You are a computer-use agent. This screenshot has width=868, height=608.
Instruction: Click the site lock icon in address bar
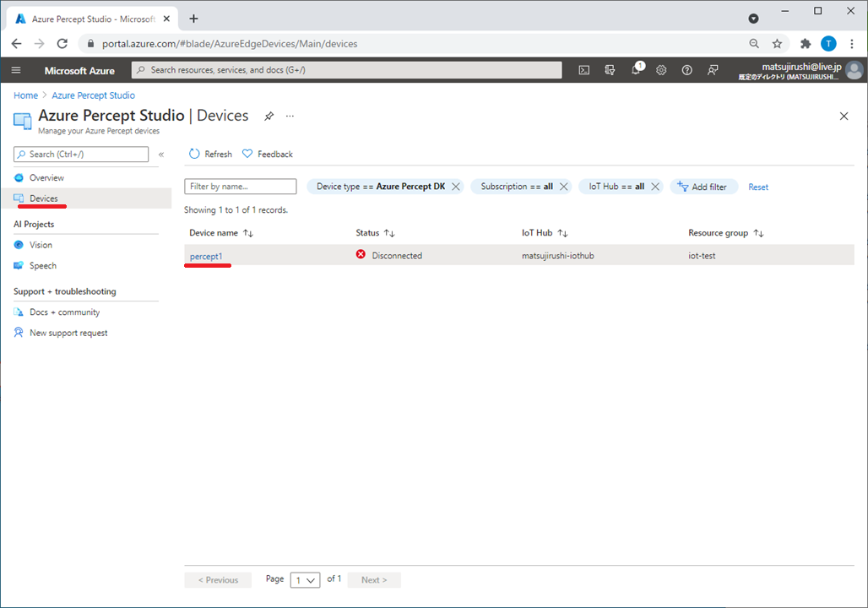click(91, 44)
